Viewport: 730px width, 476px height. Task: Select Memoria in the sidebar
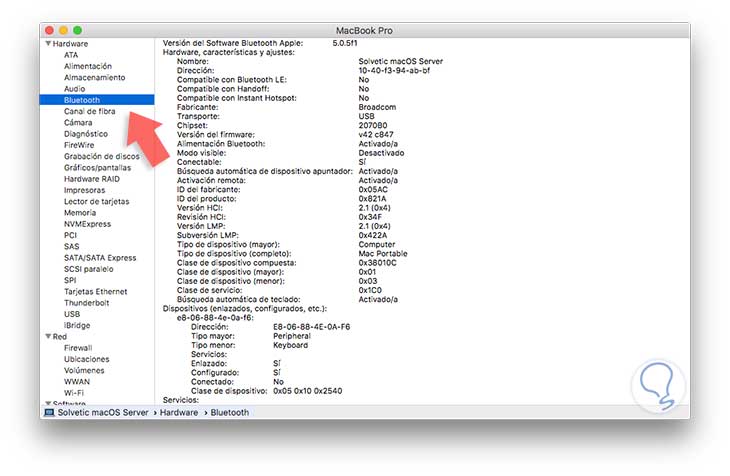coord(80,212)
